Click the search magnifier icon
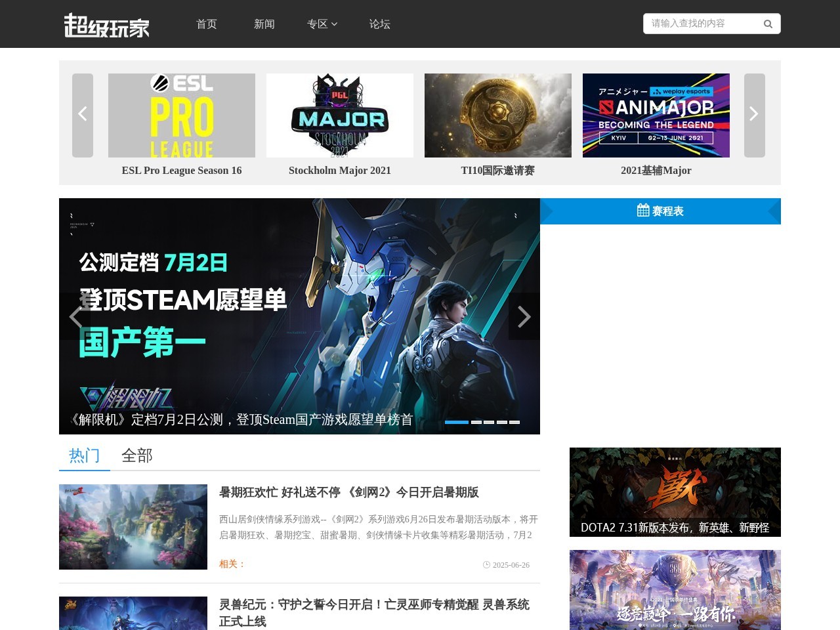840x630 pixels. [768, 24]
